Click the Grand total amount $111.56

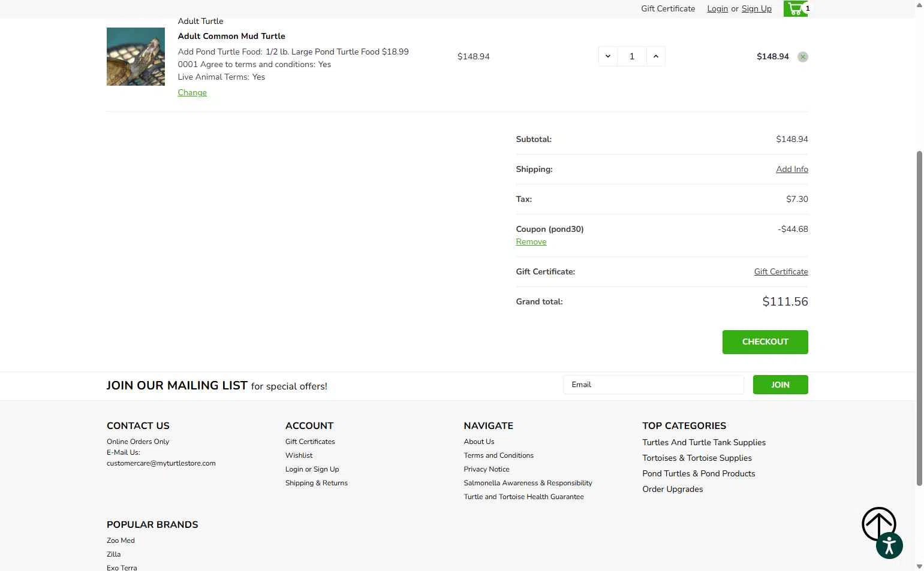(x=785, y=301)
